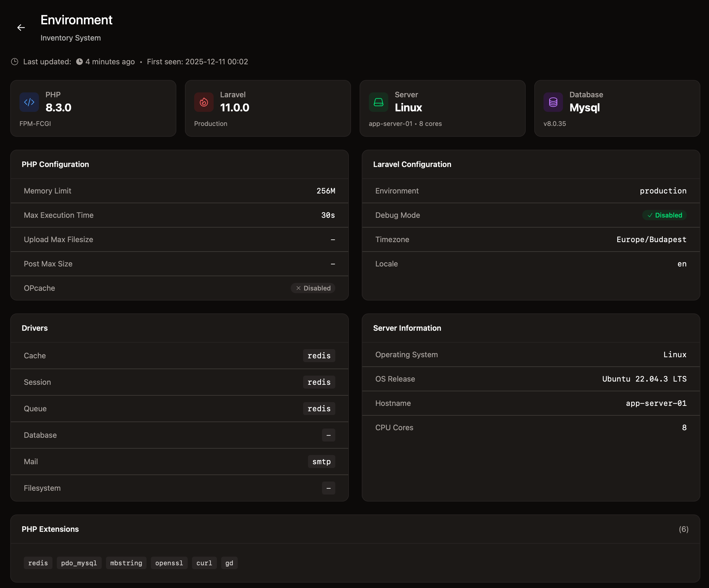Viewport: 709px width, 588px height.
Task: Click the Server Information section header
Action: pos(407,328)
